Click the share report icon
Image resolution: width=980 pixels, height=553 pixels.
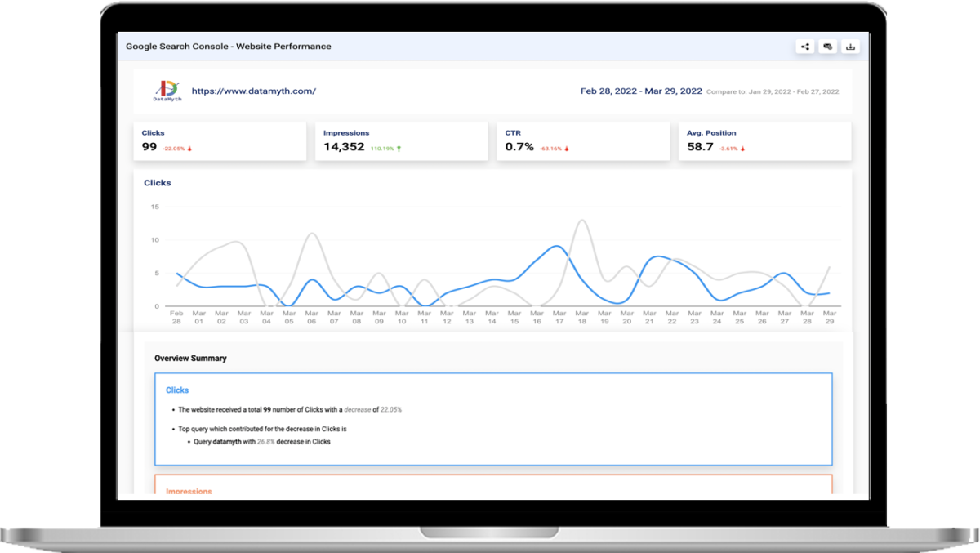tap(804, 47)
